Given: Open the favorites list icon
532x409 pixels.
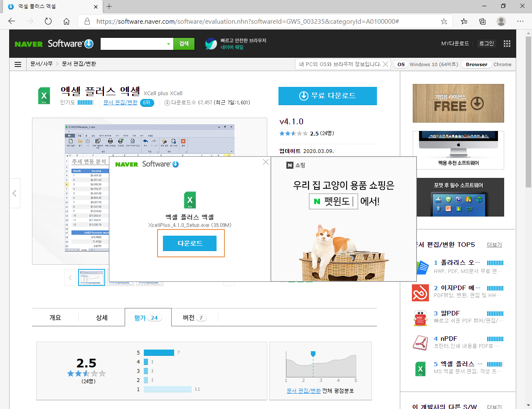Looking at the screenshot, I should tap(464, 21).
